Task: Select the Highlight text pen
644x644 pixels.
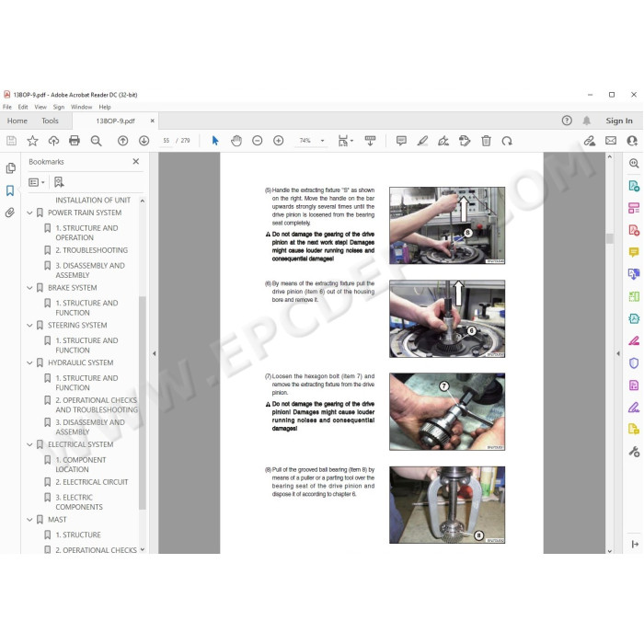Action: (x=422, y=141)
